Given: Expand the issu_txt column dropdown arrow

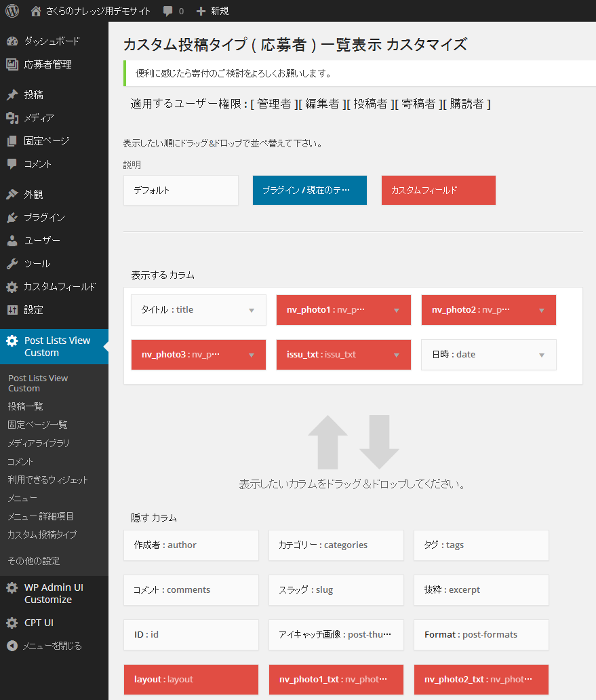Looking at the screenshot, I should click(x=397, y=355).
